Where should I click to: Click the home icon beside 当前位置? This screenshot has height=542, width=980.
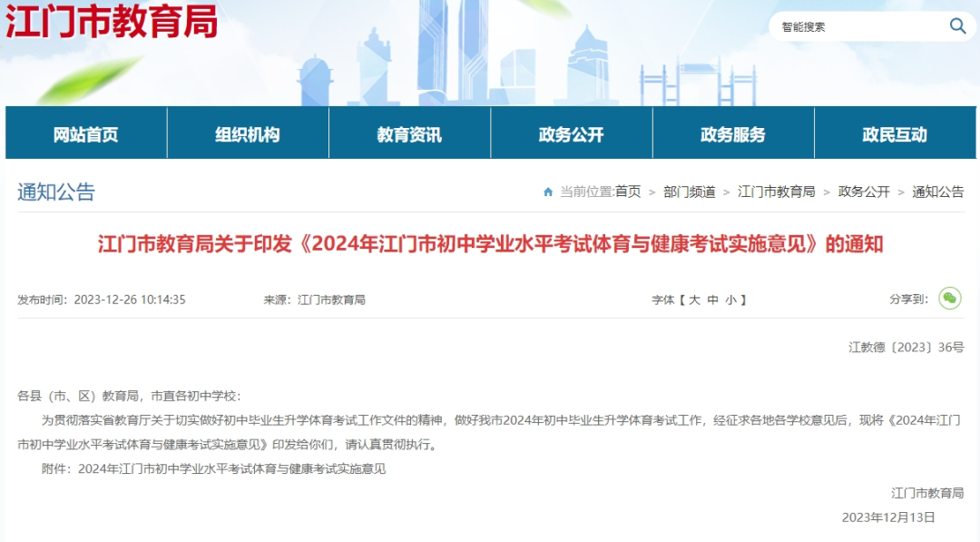(x=548, y=192)
